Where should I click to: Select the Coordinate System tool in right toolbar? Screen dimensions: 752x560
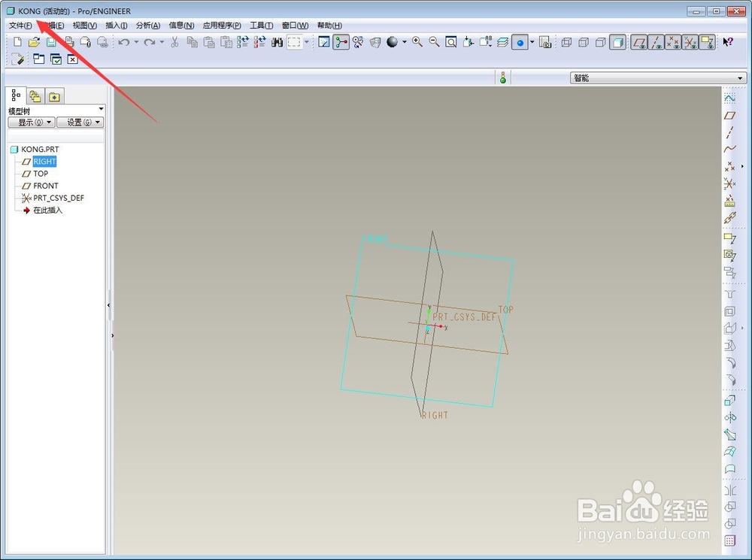(729, 183)
